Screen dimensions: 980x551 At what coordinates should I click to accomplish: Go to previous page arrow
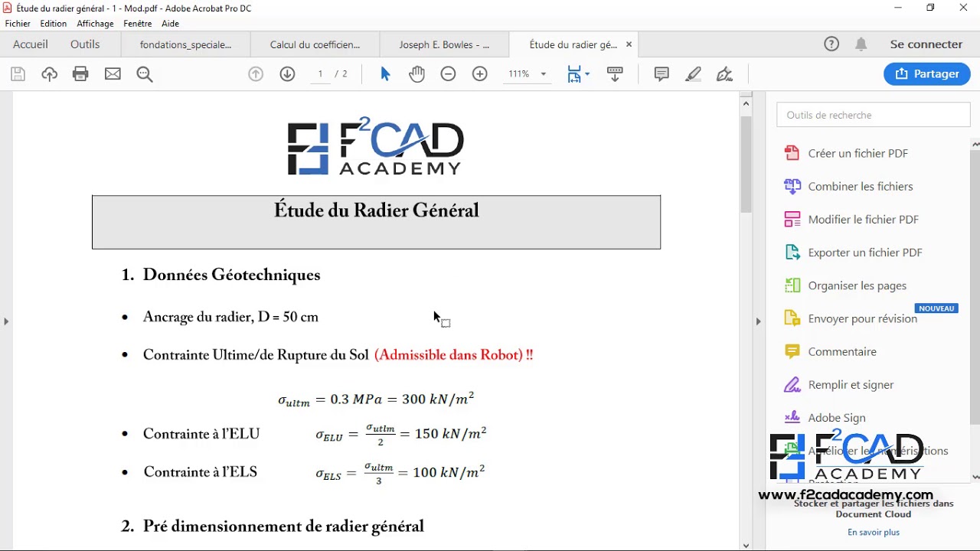pyautogui.click(x=256, y=74)
